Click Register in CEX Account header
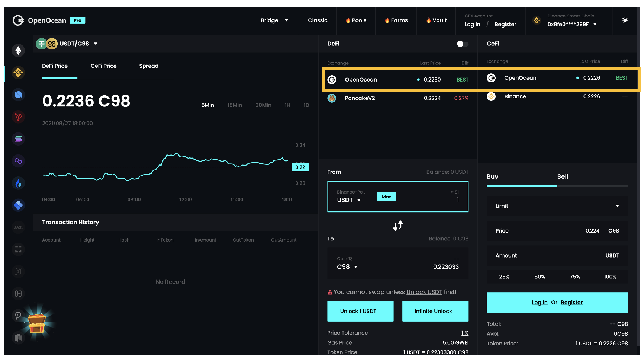Image resolution: width=644 pixels, height=361 pixels. (505, 24)
